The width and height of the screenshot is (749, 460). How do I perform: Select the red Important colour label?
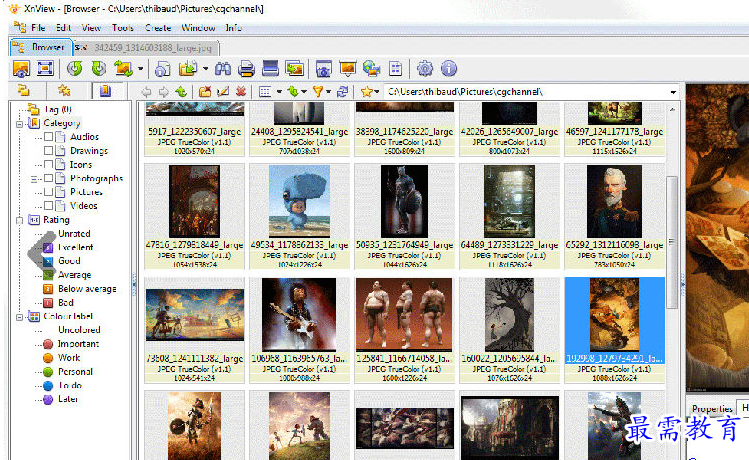click(78, 344)
